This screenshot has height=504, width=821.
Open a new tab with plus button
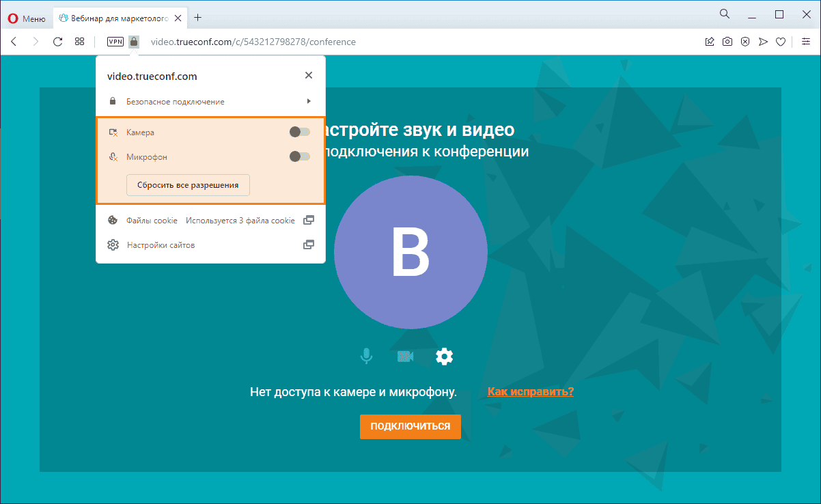pos(198,18)
